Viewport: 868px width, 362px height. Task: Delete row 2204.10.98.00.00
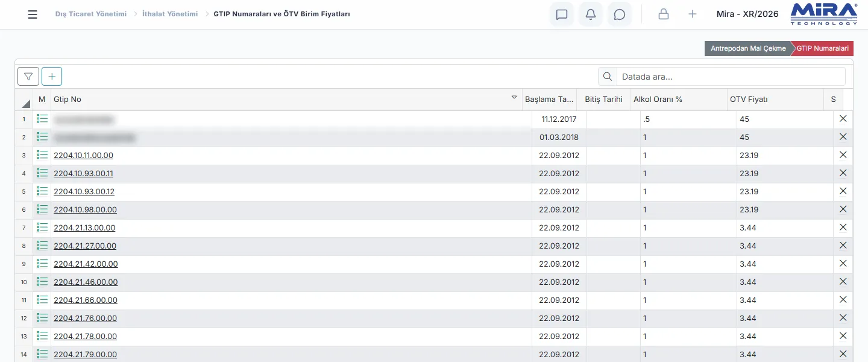[x=843, y=209]
